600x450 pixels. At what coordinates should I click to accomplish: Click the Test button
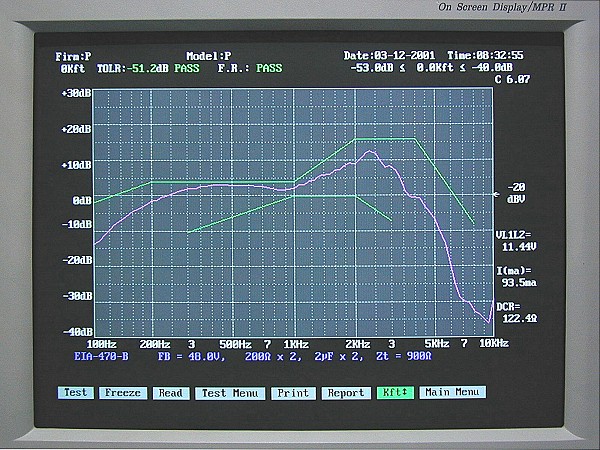(75, 393)
